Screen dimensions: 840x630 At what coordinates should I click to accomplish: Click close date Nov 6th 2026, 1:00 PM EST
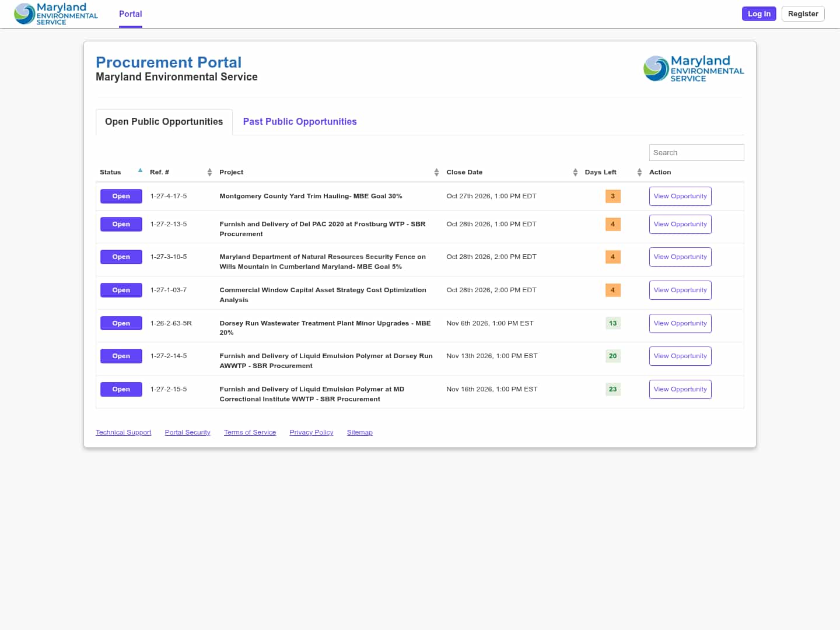point(490,324)
